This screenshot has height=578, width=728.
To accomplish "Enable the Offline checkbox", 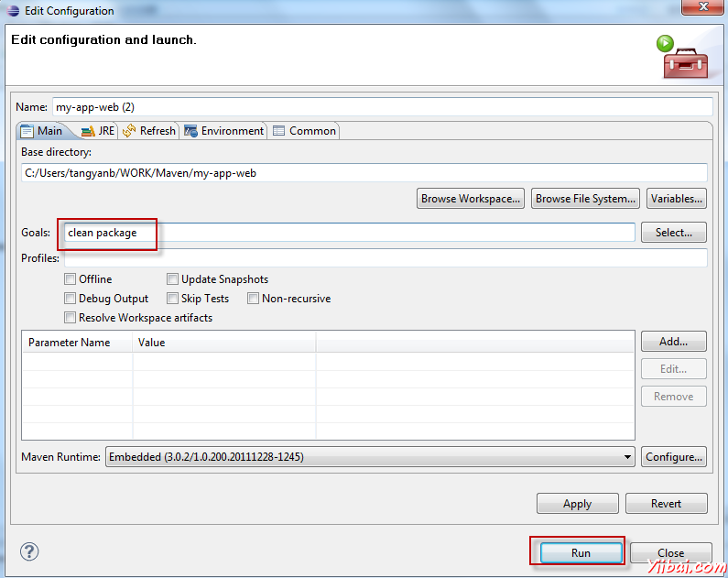I will point(71,279).
